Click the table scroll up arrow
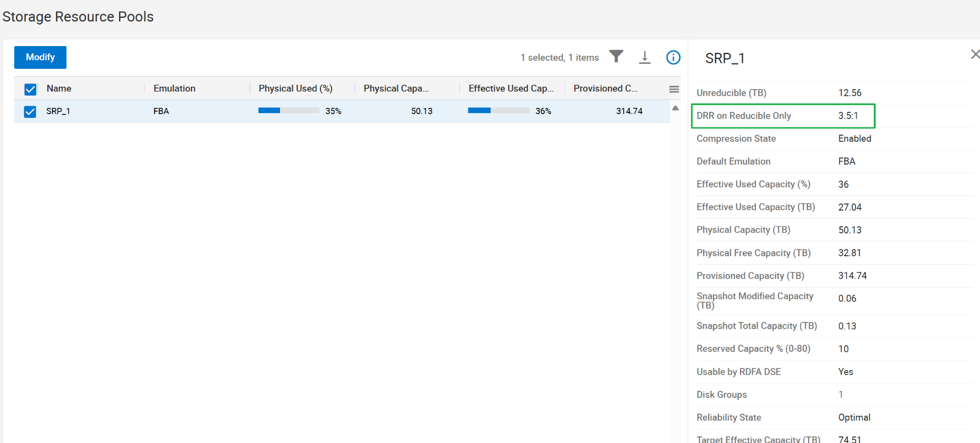980x443 pixels. [675, 108]
